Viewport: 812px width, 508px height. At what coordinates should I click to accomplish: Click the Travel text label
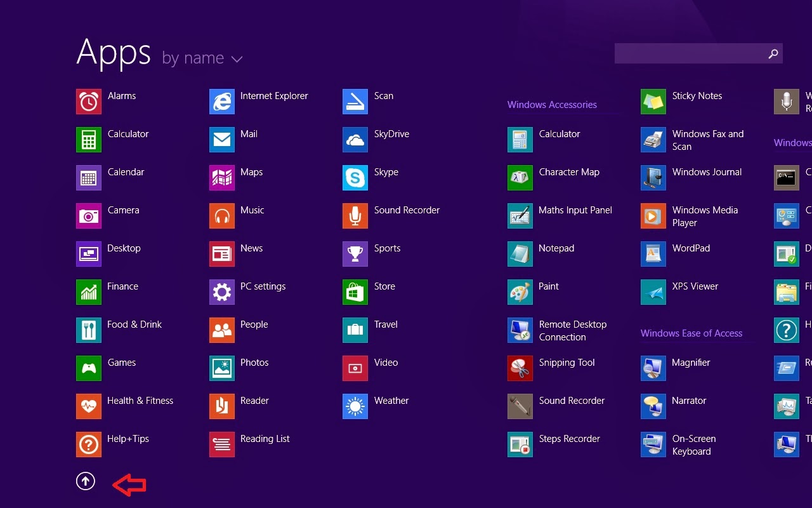386,324
